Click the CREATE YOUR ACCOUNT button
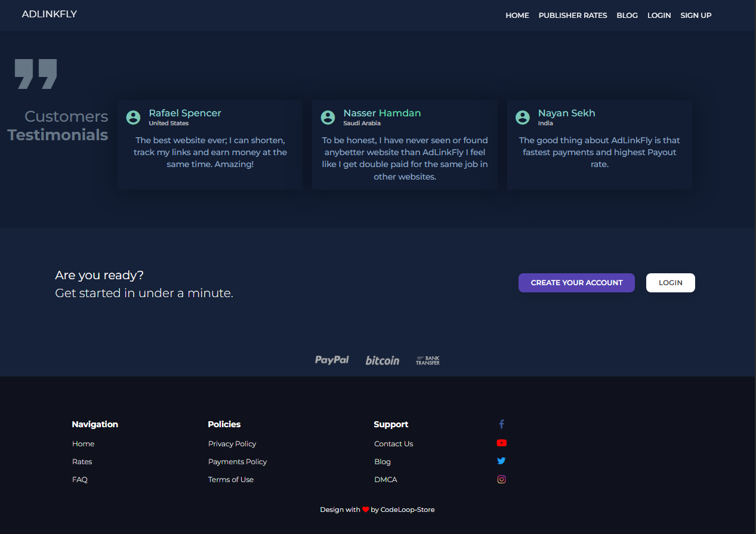 576,283
